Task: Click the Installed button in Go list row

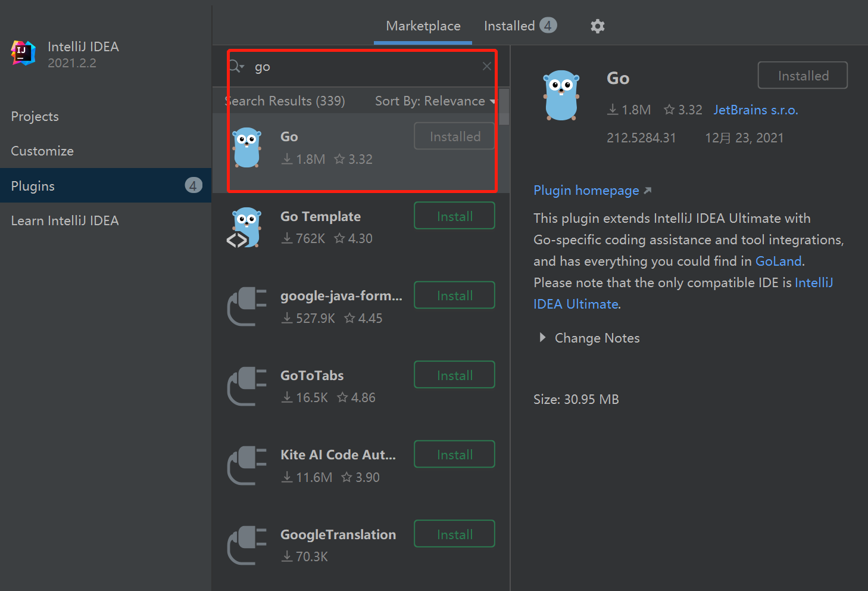Action: coord(455,136)
